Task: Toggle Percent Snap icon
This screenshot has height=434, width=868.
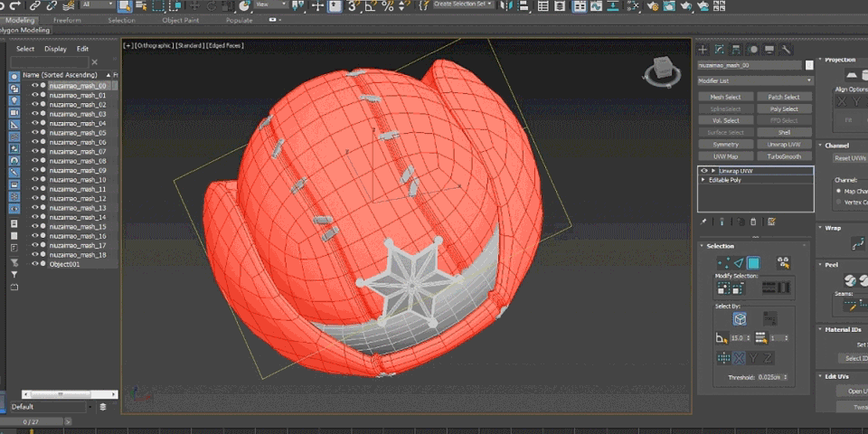Action: pos(388,5)
